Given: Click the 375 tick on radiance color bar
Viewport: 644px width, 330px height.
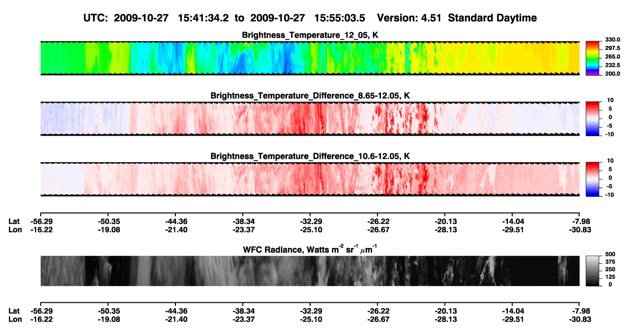Looking at the screenshot, I should tap(610, 262).
